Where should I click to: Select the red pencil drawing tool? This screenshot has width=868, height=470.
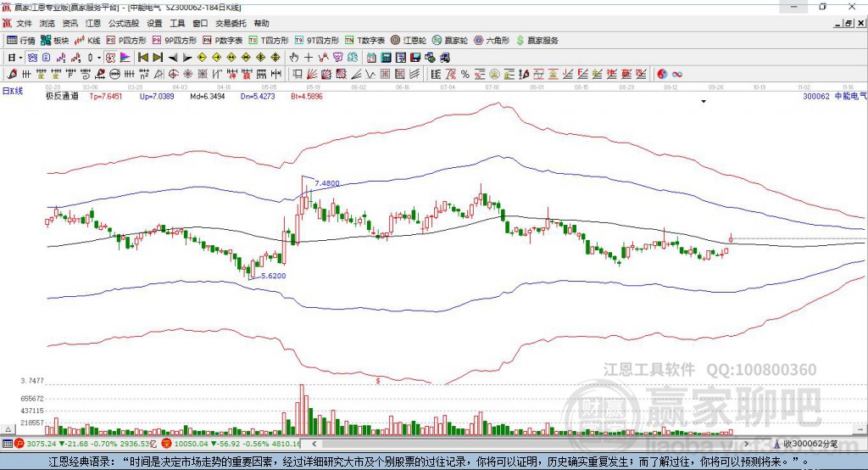[12, 75]
